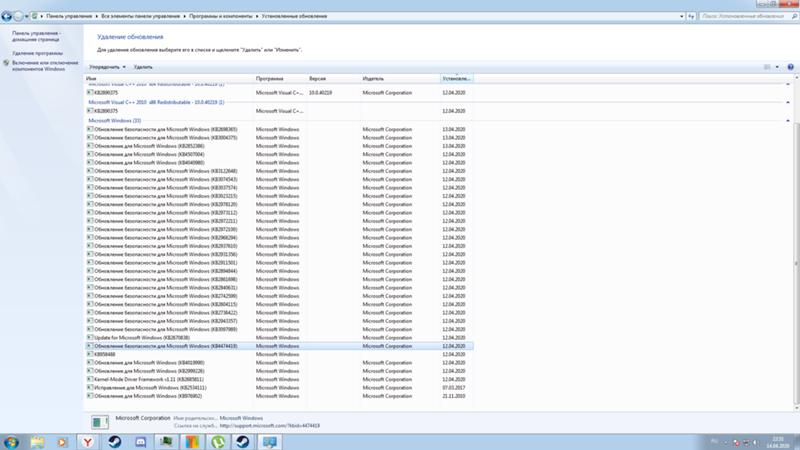Image resolution: width=800 pixels, height=450 pixels.
Task: Open Windows Explorer from the taskbar
Action: coord(37,442)
